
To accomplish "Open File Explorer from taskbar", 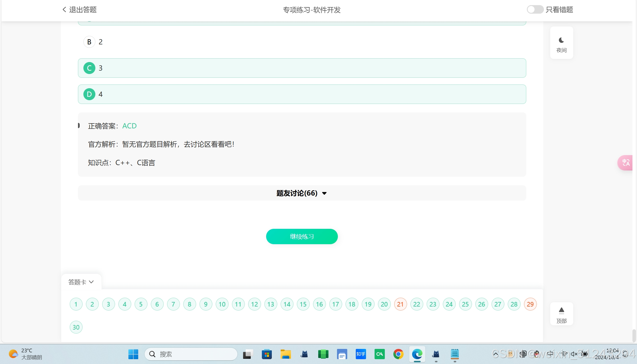I will pos(285,354).
